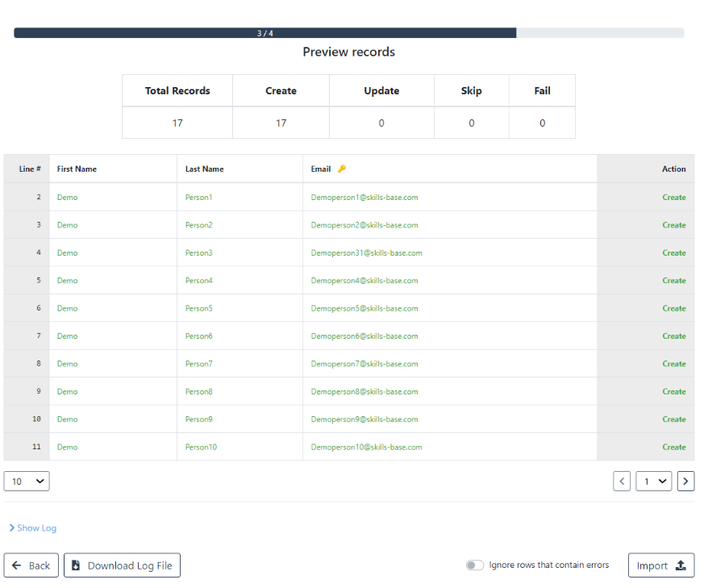Expand the Show Log section
Viewport: 704px width, 588px height.
[x=33, y=528]
